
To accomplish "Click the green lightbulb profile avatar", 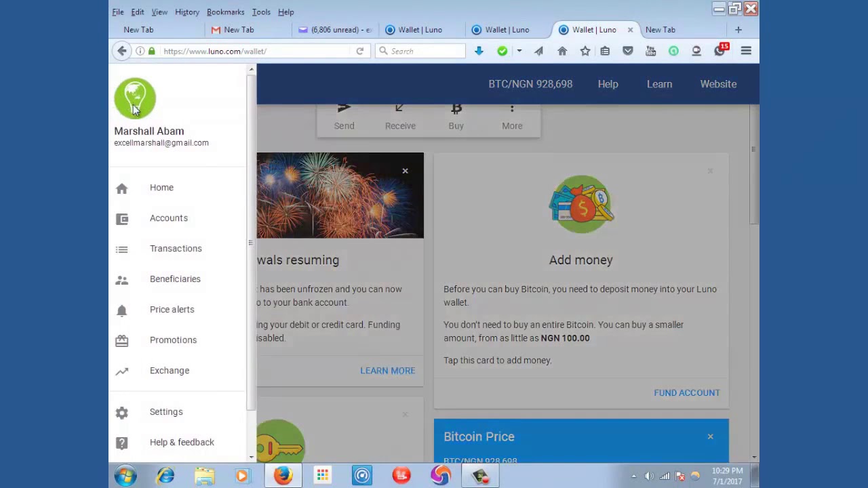I will (x=135, y=98).
